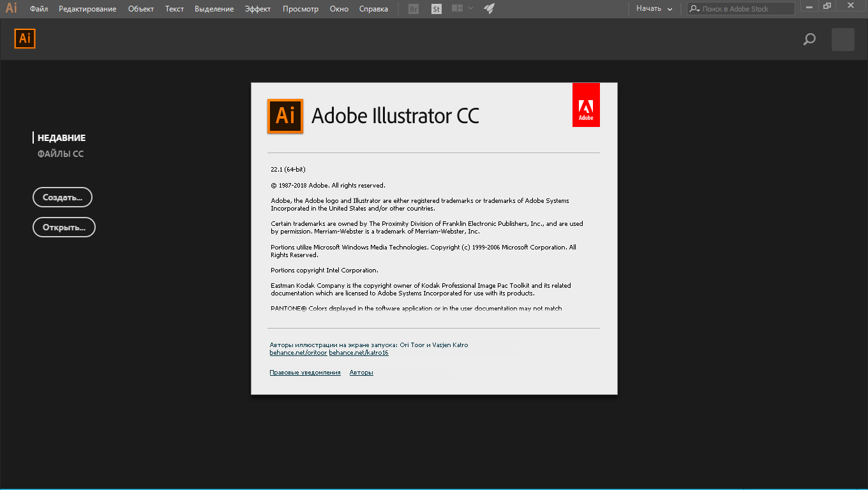
Task: Click the copyright line 1987-2018 Adobe
Action: point(328,185)
